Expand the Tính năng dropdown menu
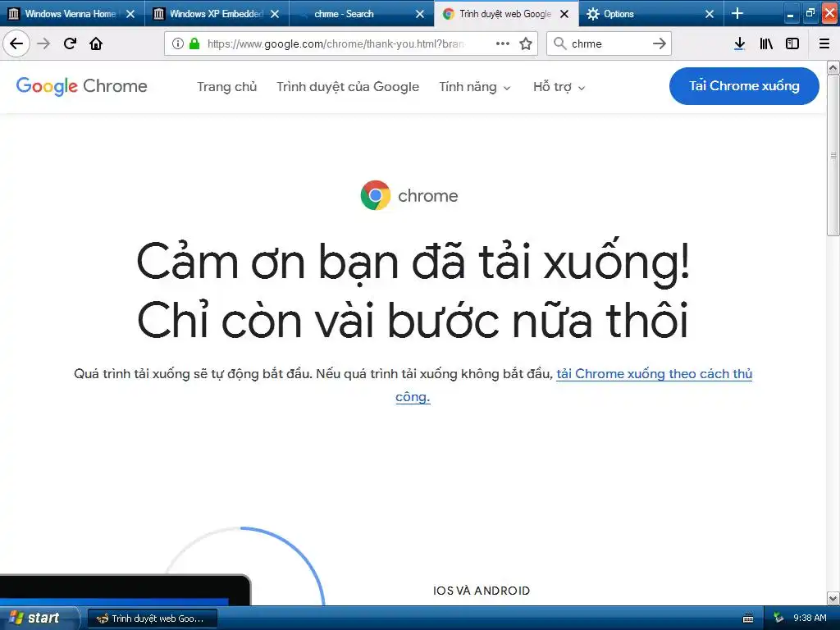The image size is (840, 630). click(x=475, y=87)
